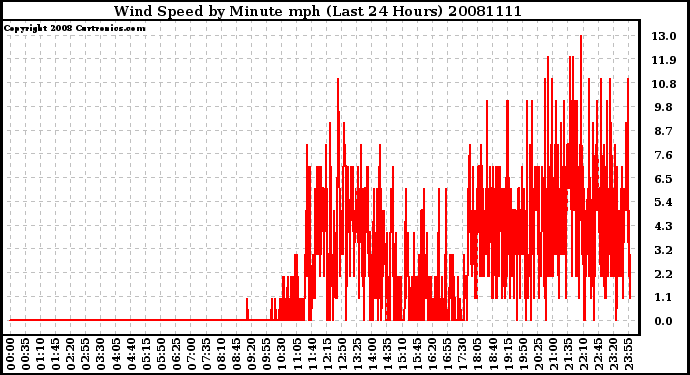Screen dimensions: 690x375
Task: Click the x-axis time label 18:05
Action: pyautogui.click(x=477, y=354)
